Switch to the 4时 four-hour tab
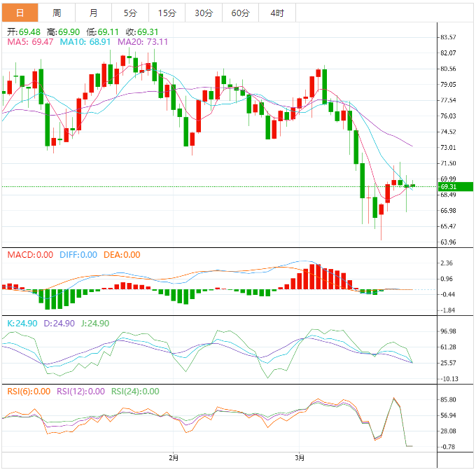The width and height of the screenshot is (476, 470). coord(276,13)
